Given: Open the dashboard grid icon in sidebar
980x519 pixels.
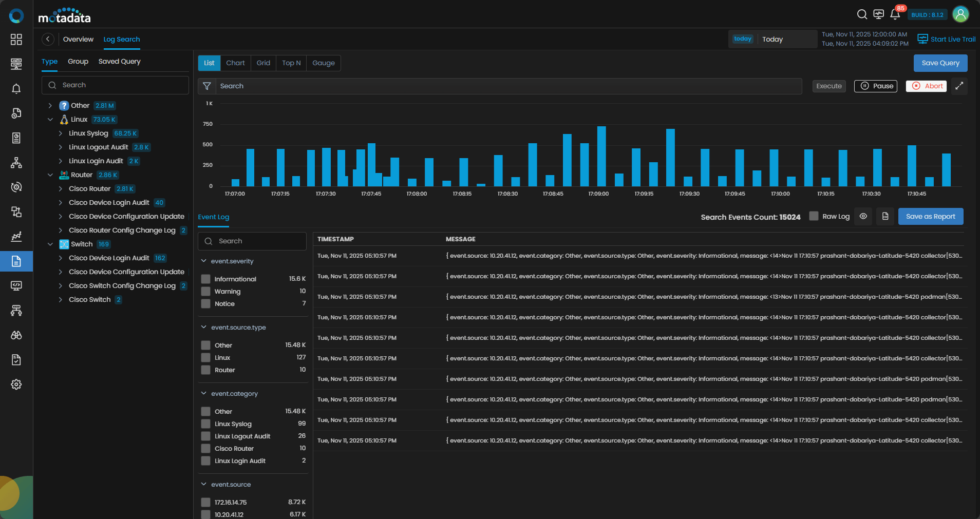Looking at the screenshot, I should tap(16, 40).
